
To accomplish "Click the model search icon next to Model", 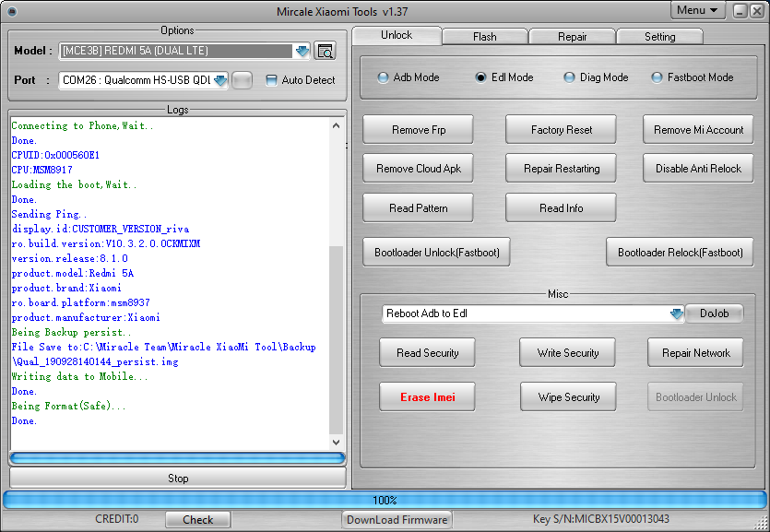I will (326, 51).
